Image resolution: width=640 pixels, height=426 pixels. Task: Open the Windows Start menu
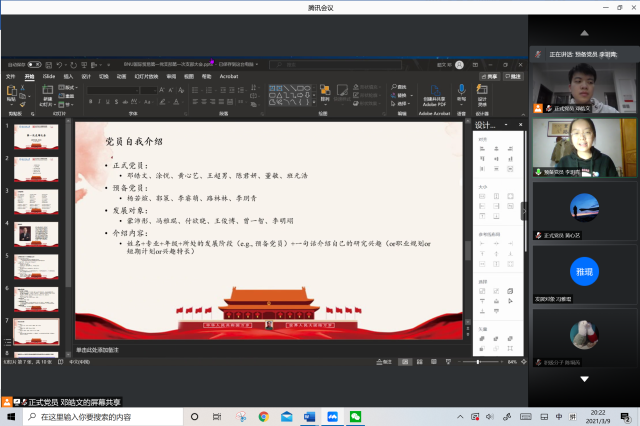click(9, 416)
